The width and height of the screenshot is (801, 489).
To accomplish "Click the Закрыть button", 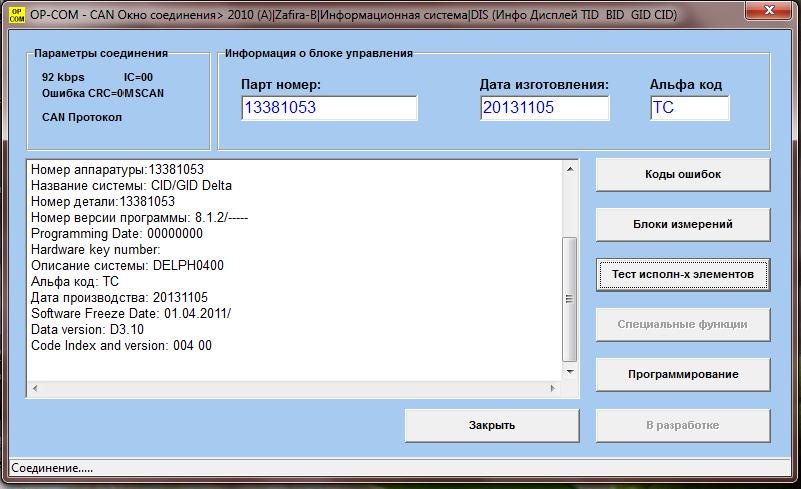I will (x=492, y=425).
